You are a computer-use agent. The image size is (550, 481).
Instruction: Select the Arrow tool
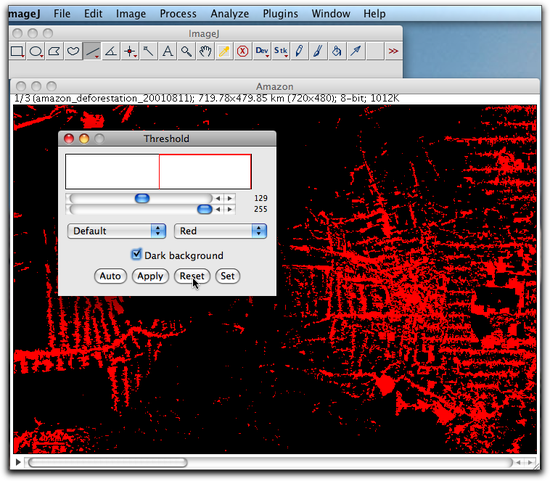(356, 52)
